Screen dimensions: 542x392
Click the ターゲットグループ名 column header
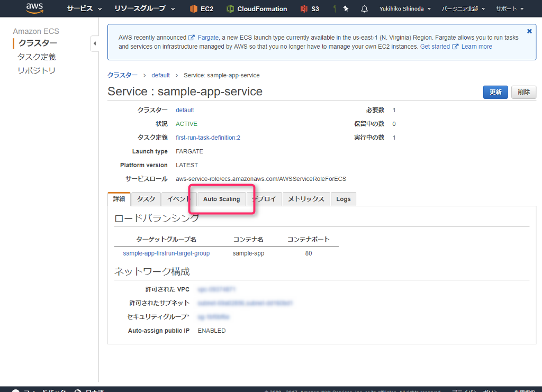tap(166, 239)
